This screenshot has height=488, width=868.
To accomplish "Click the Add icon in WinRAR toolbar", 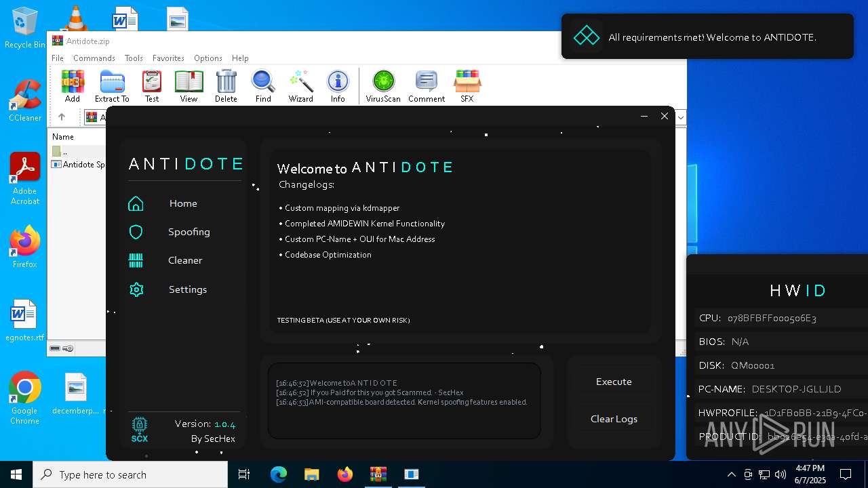I will pyautogui.click(x=73, y=86).
